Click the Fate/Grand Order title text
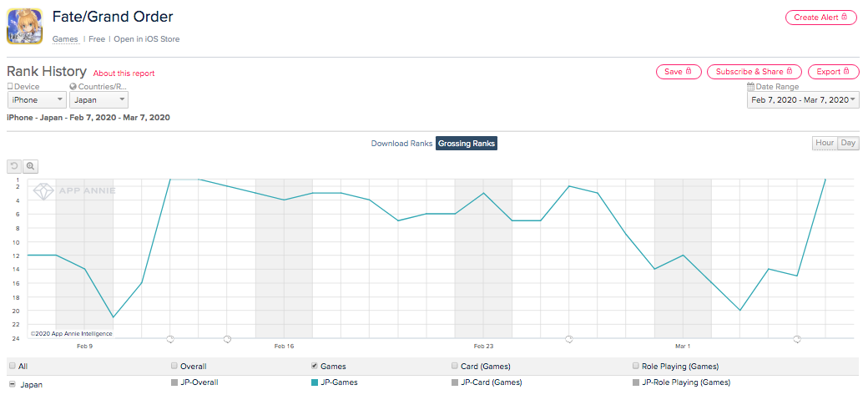This screenshot has height=400, width=868. pyautogui.click(x=113, y=17)
